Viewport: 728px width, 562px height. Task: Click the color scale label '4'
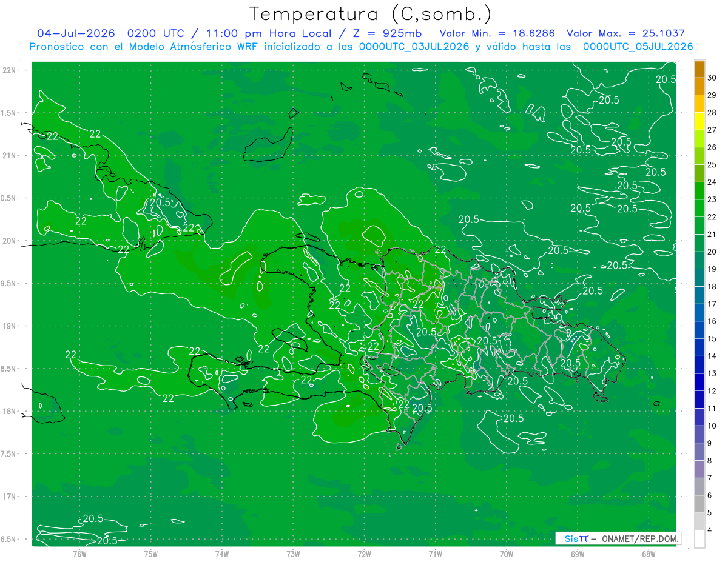[x=710, y=530]
